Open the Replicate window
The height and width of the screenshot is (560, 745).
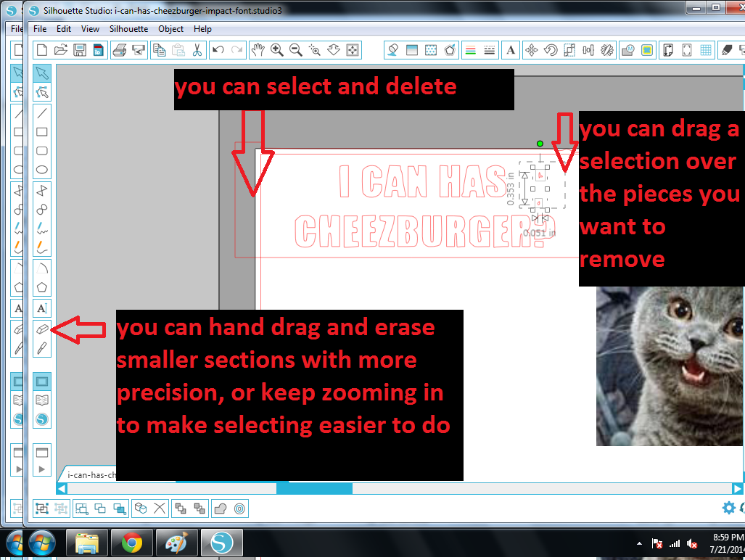[x=607, y=50]
